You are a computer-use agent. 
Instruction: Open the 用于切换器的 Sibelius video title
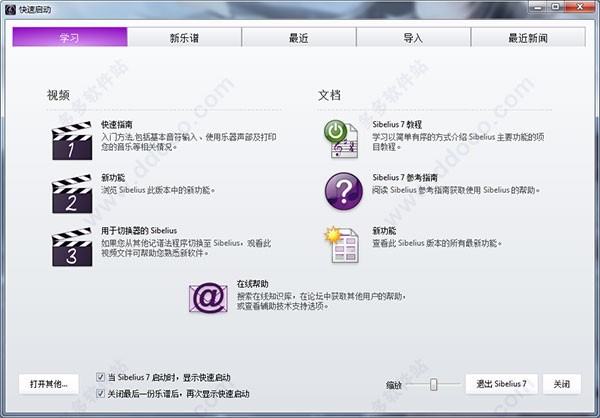coord(139,230)
